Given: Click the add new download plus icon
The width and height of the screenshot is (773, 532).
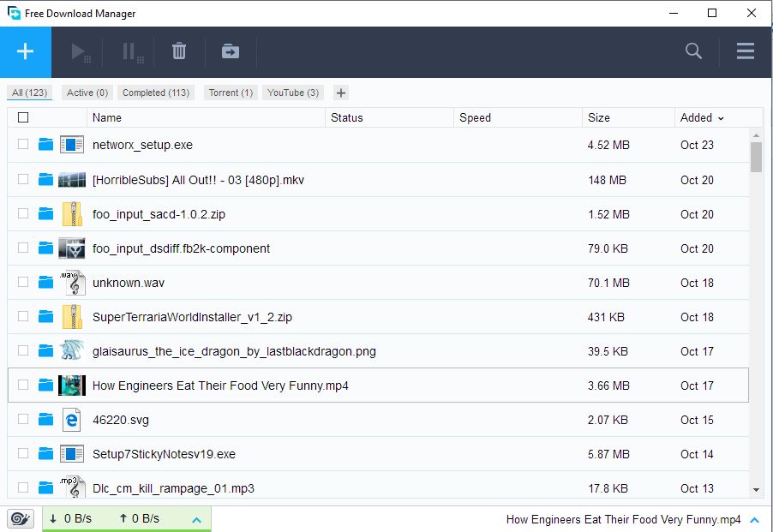Looking at the screenshot, I should [x=26, y=51].
